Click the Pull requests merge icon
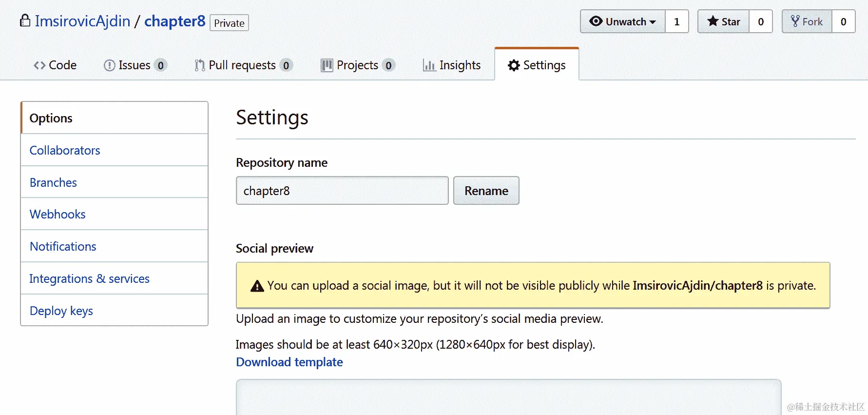This screenshot has height=415, width=868. [x=199, y=65]
